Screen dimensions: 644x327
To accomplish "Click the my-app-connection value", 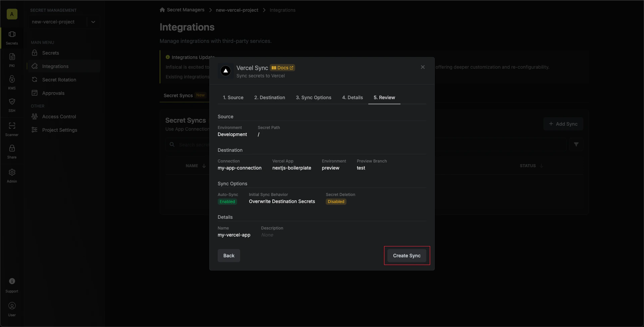I will [x=239, y=168].
